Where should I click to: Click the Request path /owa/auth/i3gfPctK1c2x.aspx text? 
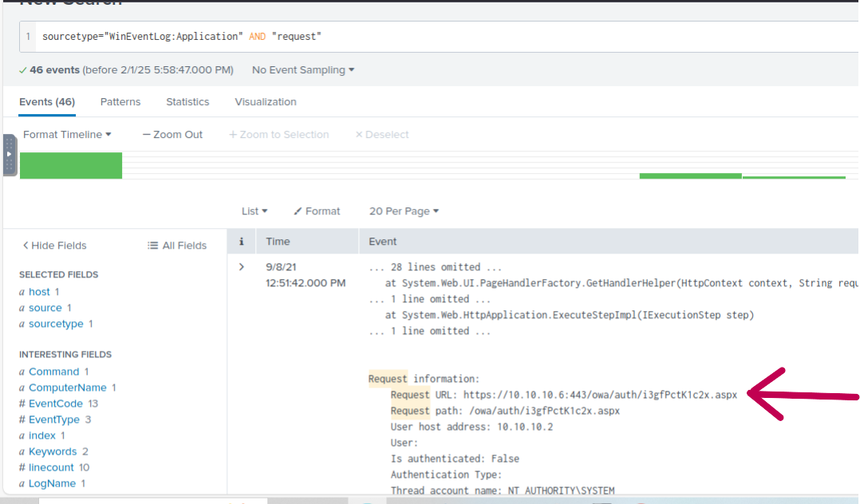[544, 411]
